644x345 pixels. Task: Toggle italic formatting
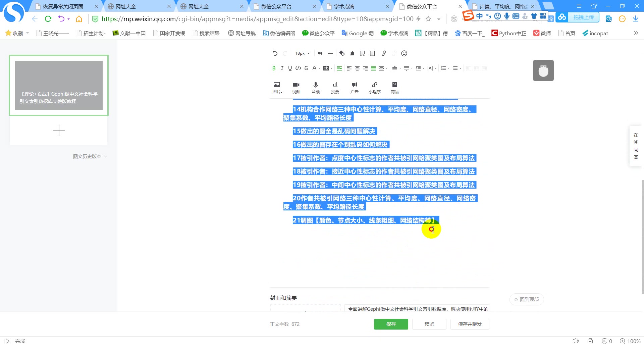point(282,68)
